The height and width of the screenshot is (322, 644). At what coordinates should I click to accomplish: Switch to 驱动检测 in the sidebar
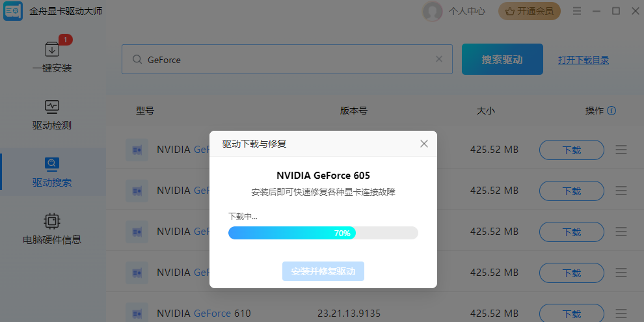pos(52,115)
